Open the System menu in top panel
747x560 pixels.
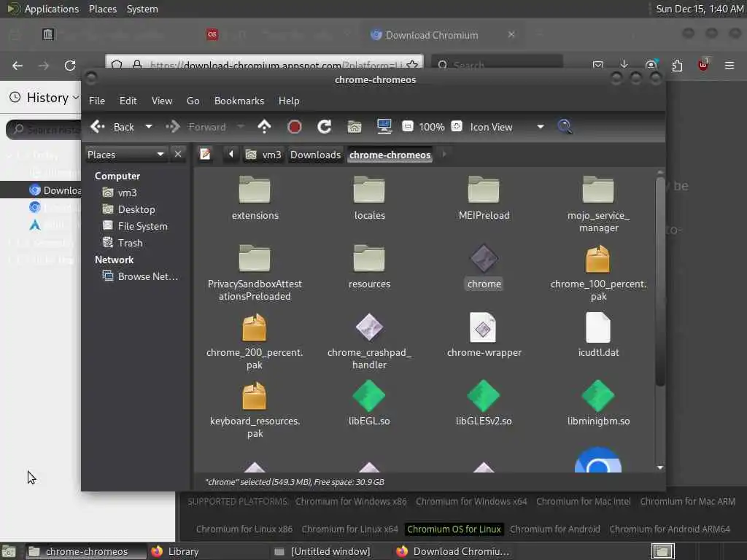click(142, 9)
